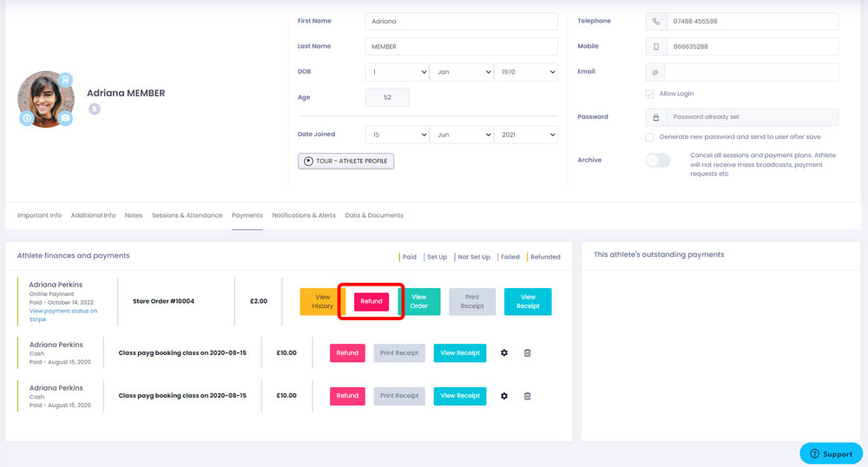The width and height of the screenshot is (868, 467).
Task: Open the DOB month dropdown
Action: point(461,73)
